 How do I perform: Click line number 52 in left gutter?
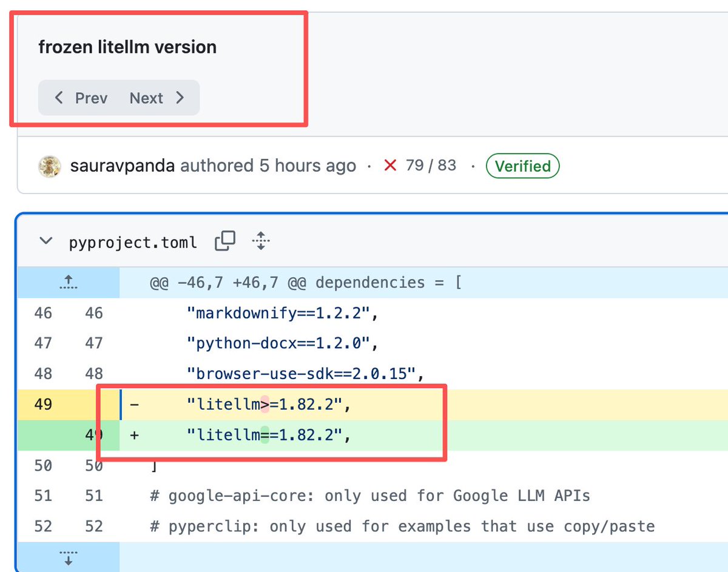43,526
